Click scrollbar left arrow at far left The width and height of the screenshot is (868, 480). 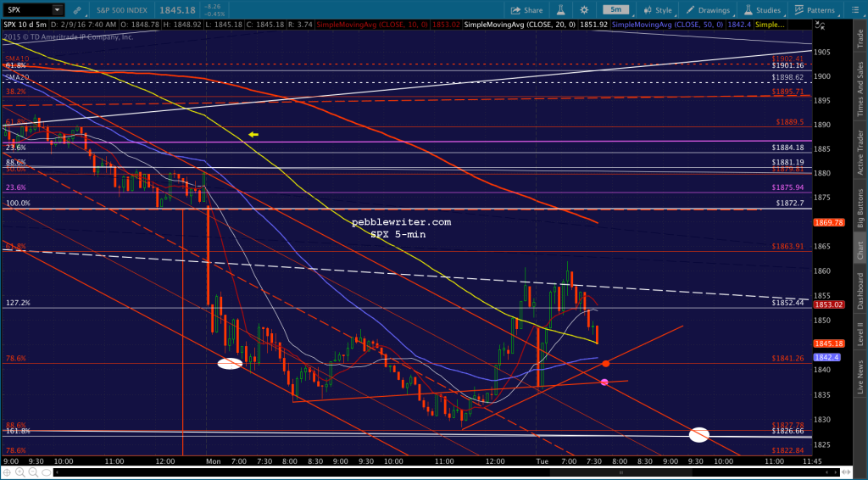55,473
